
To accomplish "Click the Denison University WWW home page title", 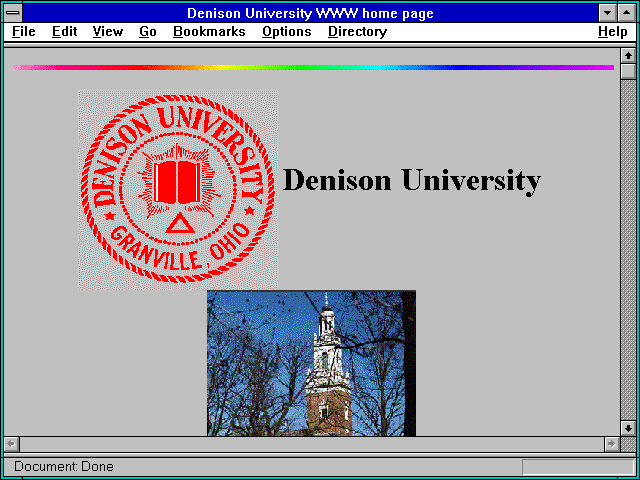I will 310,13.
